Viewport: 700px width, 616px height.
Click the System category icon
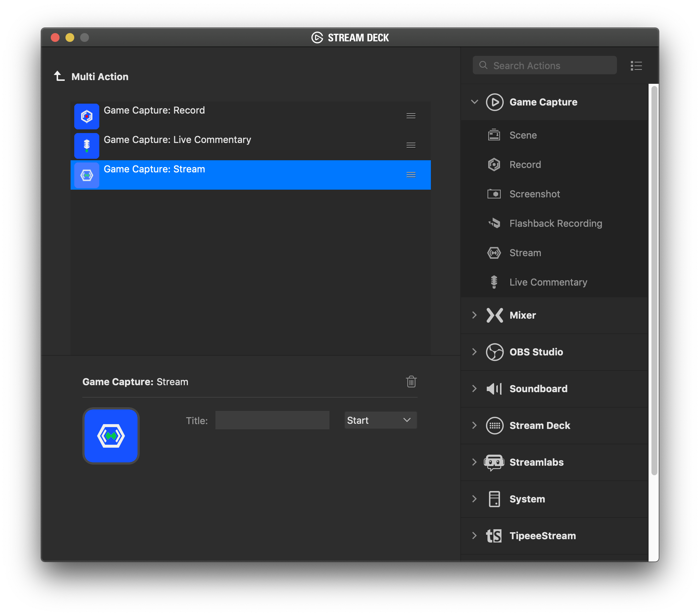[494, 499]
